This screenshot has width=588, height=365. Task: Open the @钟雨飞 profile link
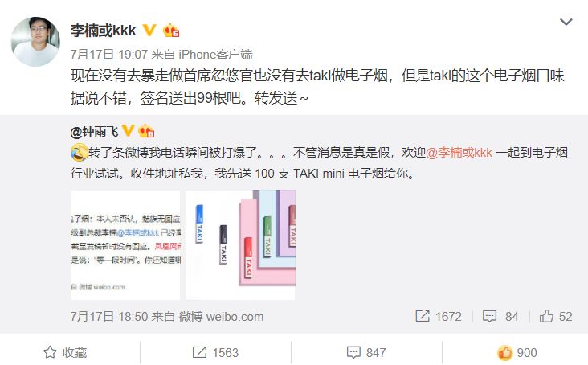coord(95,132)
